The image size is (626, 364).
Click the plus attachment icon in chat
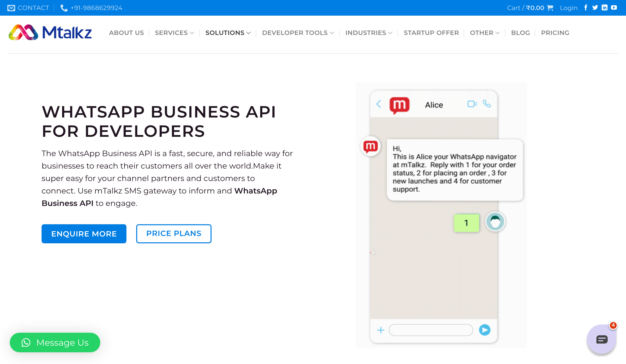[x=380, y=330]
